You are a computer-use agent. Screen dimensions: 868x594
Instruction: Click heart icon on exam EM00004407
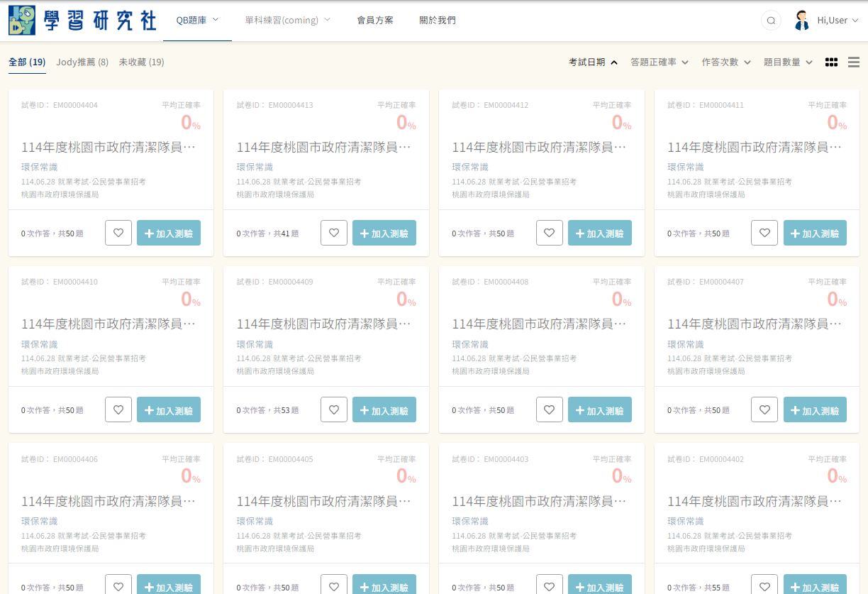click(764, 409)
